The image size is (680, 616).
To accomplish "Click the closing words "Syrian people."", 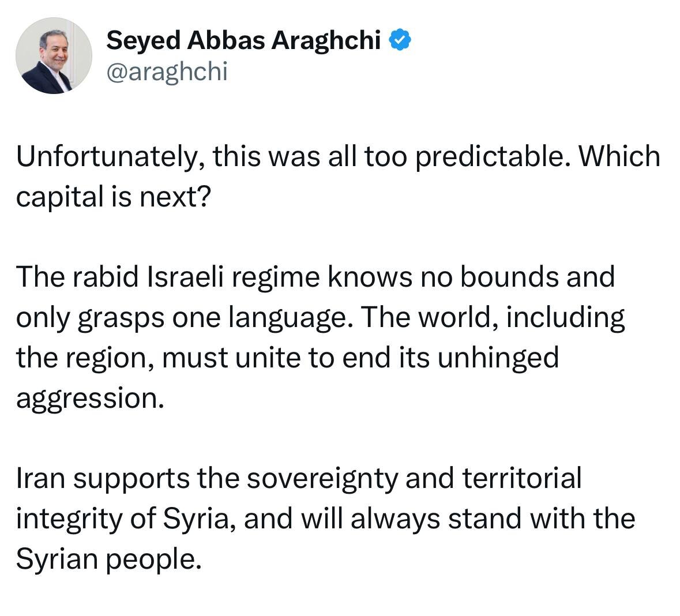I will pos(108,559).
